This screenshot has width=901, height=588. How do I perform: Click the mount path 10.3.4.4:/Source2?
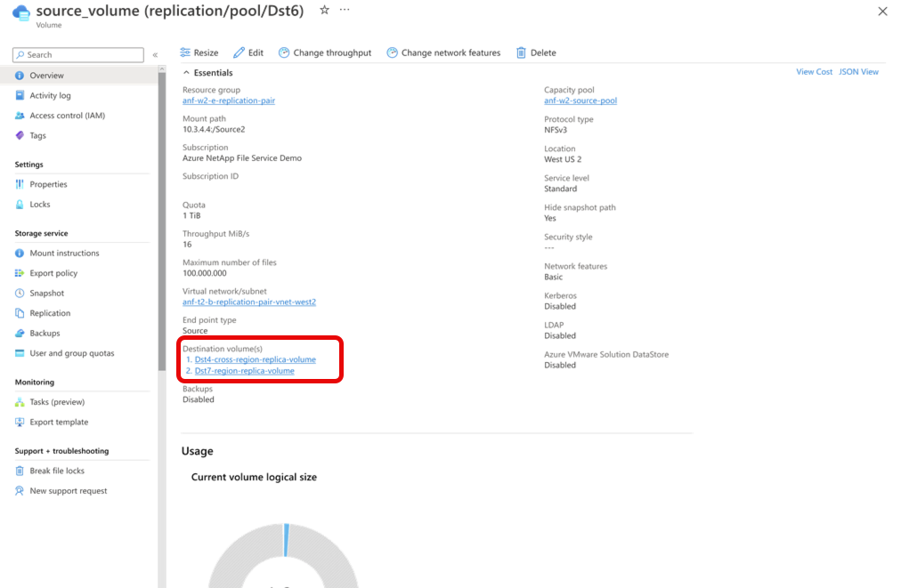point(214,129)
